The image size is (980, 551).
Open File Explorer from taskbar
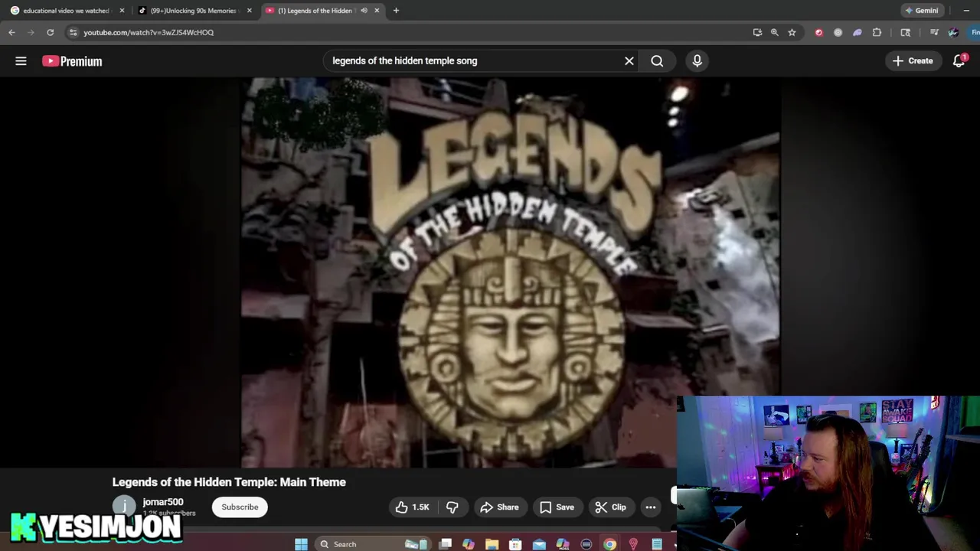(x=492, y=544)
